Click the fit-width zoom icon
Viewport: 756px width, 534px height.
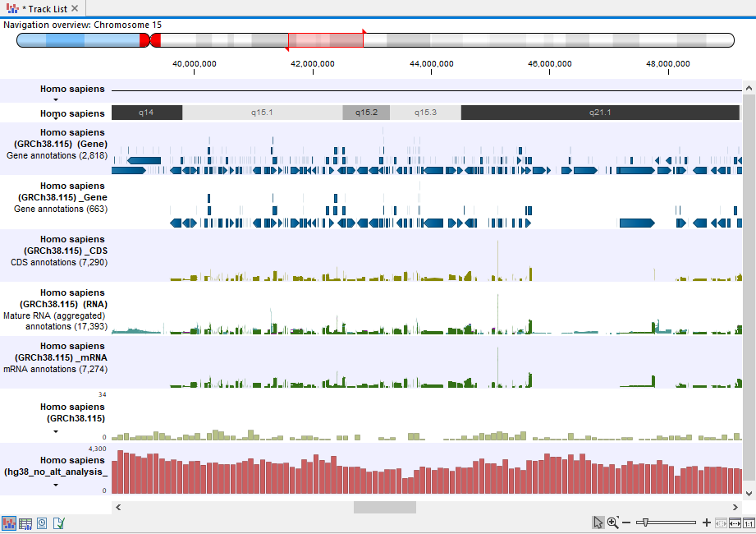pyautogui.click(x=735, y=522)
